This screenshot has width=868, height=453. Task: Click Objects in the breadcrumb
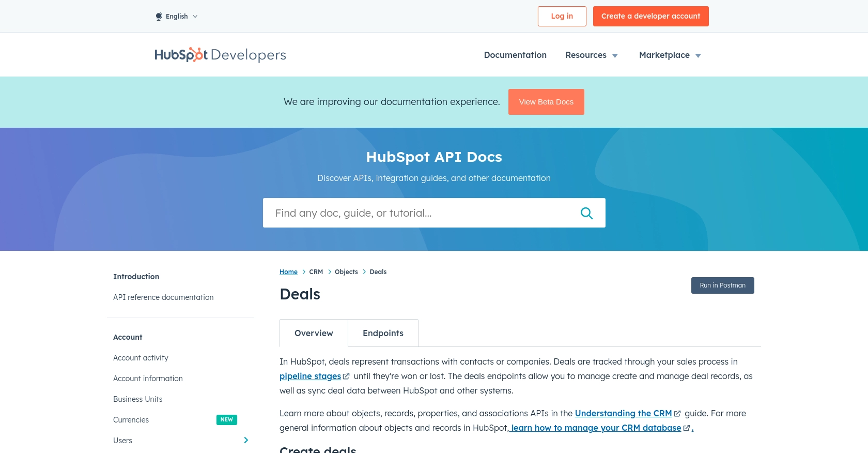(346, 272)
